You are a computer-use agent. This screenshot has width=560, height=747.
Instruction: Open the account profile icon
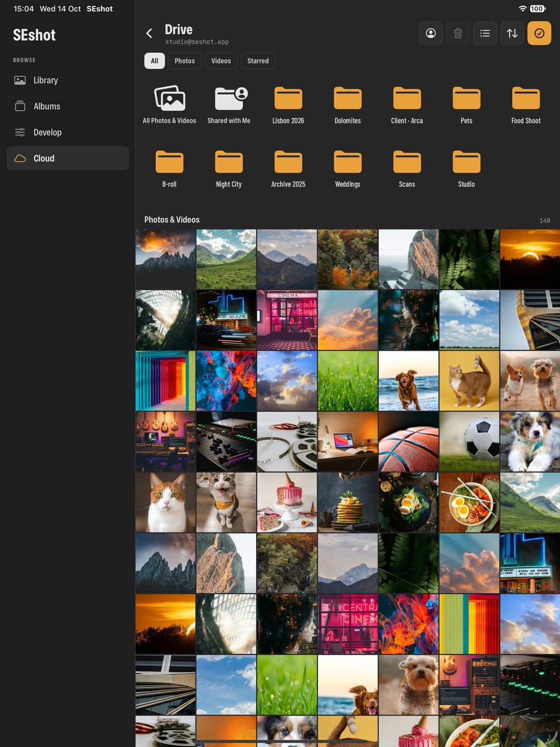(431, 33)
